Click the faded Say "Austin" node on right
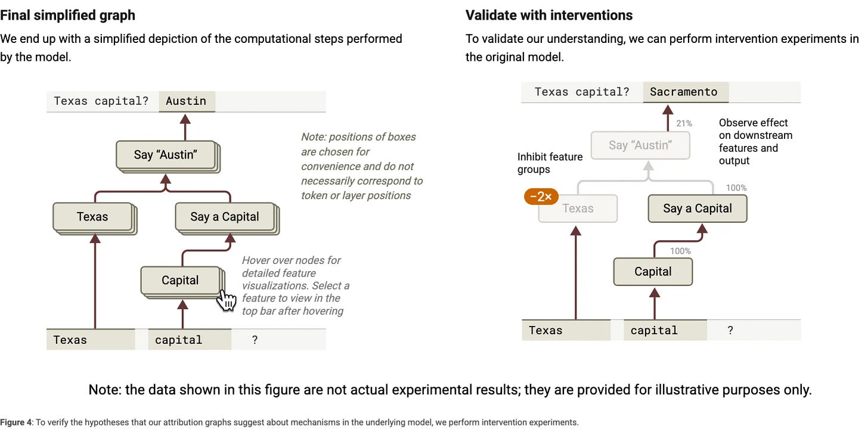The width and height of the screenshot is (868, 429). (640, 145)
